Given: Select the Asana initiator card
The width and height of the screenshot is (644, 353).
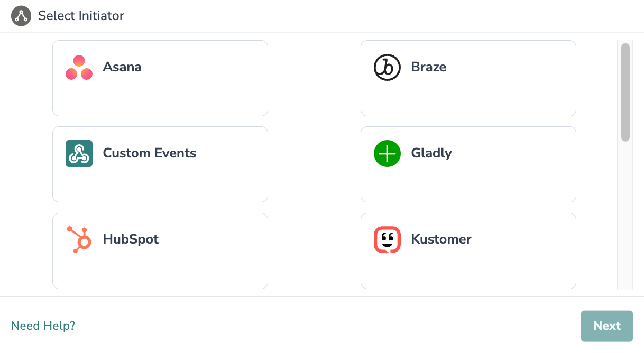Looking at the screenshot, I should click(x=160, y=78).
